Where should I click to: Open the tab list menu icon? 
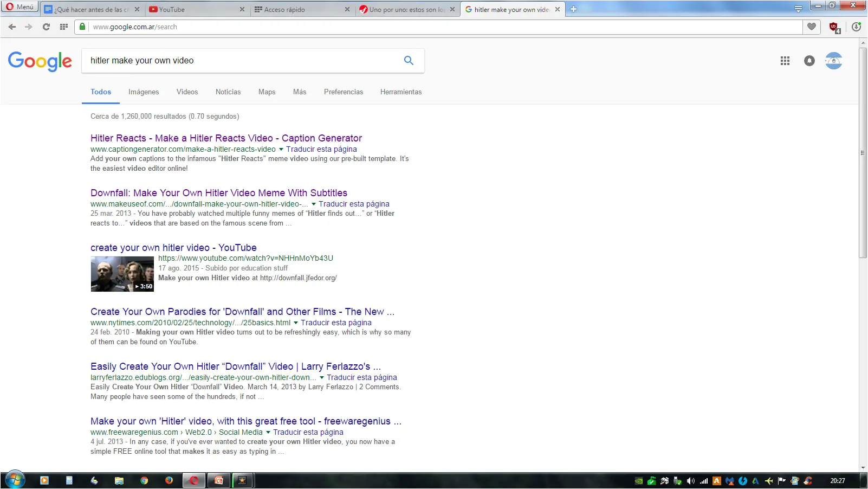pyautogui.click(x=798, y=9)
